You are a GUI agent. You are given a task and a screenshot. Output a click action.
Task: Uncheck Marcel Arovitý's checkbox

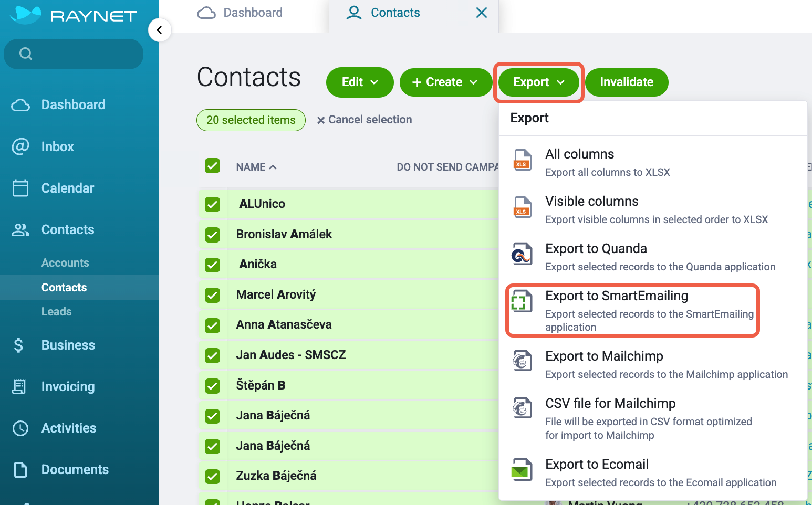pyautogui.click(x=213, y=295)
